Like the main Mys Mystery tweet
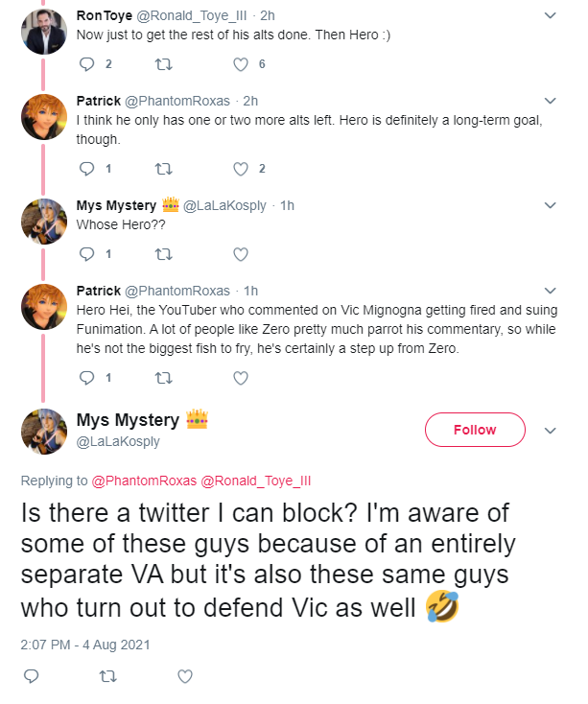Image resolution: width=588 pixels, height=704 pixels. [x=185, y=676]
